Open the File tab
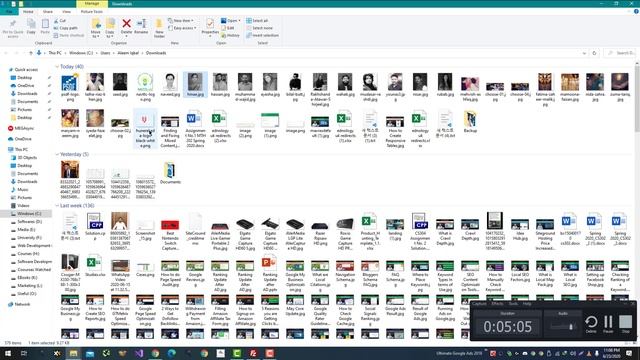 pos(9,11)
